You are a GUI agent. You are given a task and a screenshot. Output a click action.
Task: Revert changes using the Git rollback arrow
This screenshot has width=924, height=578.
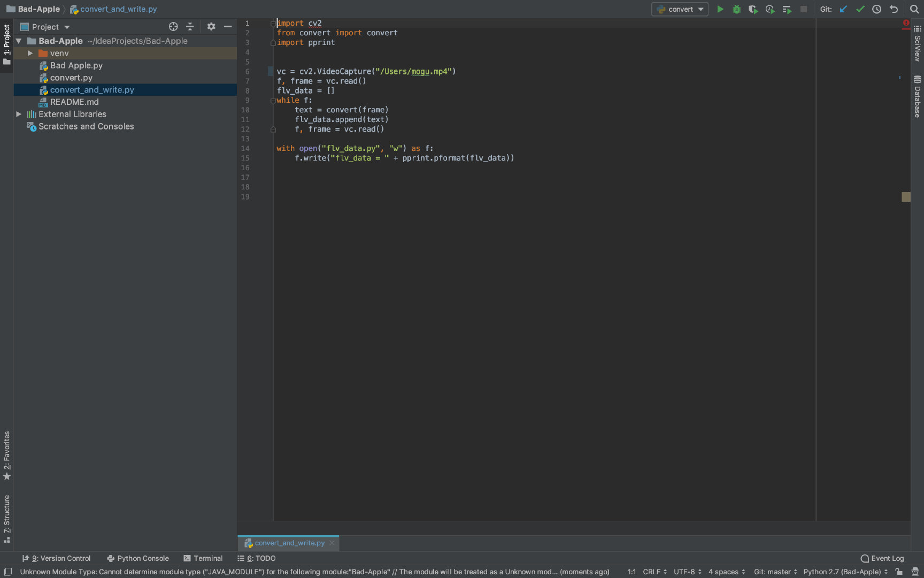[894, 9]
